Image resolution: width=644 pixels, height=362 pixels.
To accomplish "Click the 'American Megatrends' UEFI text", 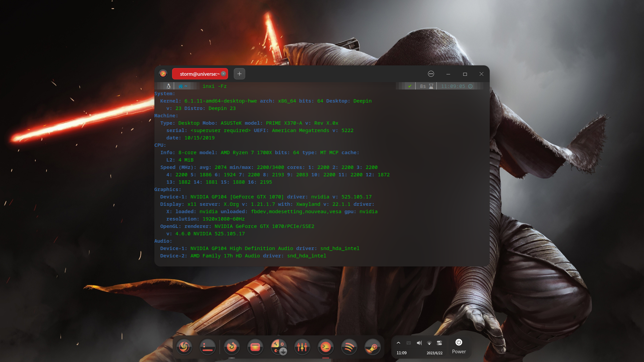I will (301, 130).
